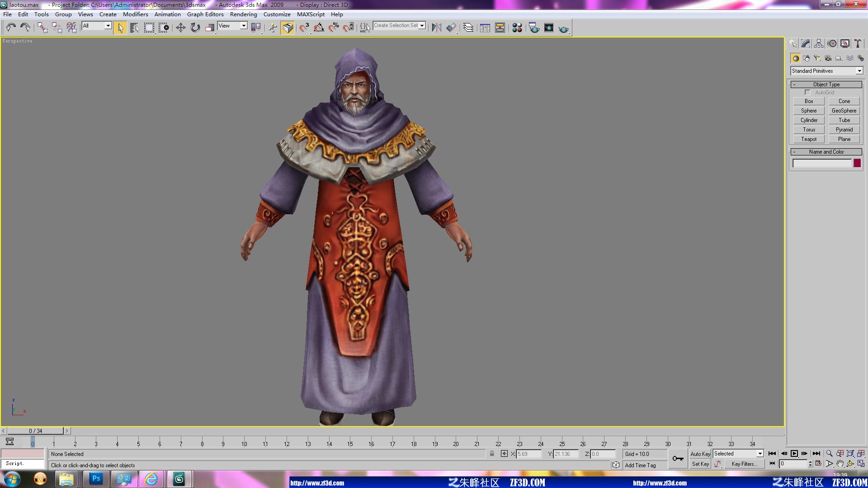The height and width of the screenshot is (488, 868).
Task: Open the Layer Manager icon
Action: [468, 28]
